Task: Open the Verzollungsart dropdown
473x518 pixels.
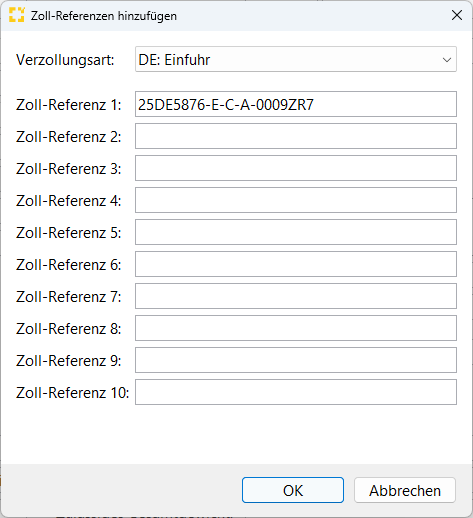Action: 296,60
